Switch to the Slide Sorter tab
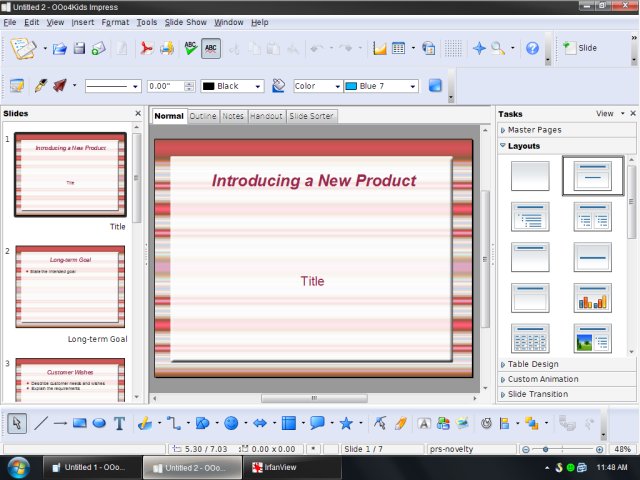Screen dimensions: 640x480 [311, 116]
